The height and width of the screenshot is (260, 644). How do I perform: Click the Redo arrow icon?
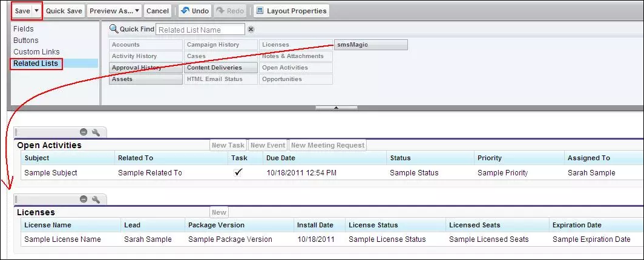point(219,11)
